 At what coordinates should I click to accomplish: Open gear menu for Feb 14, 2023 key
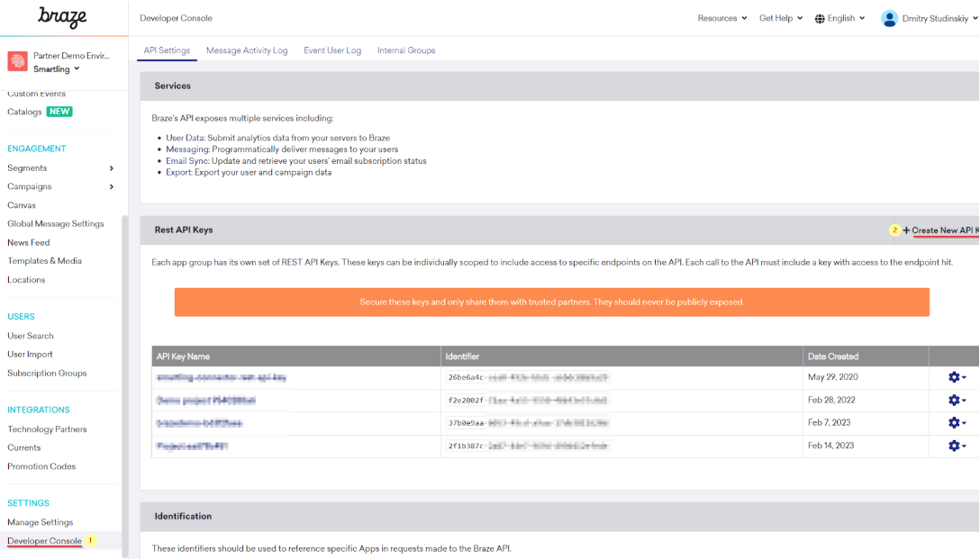[957, 446]
